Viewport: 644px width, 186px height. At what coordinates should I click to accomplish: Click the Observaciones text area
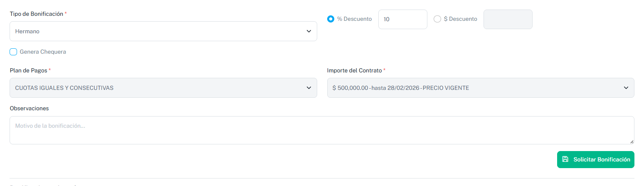point(322,130)
